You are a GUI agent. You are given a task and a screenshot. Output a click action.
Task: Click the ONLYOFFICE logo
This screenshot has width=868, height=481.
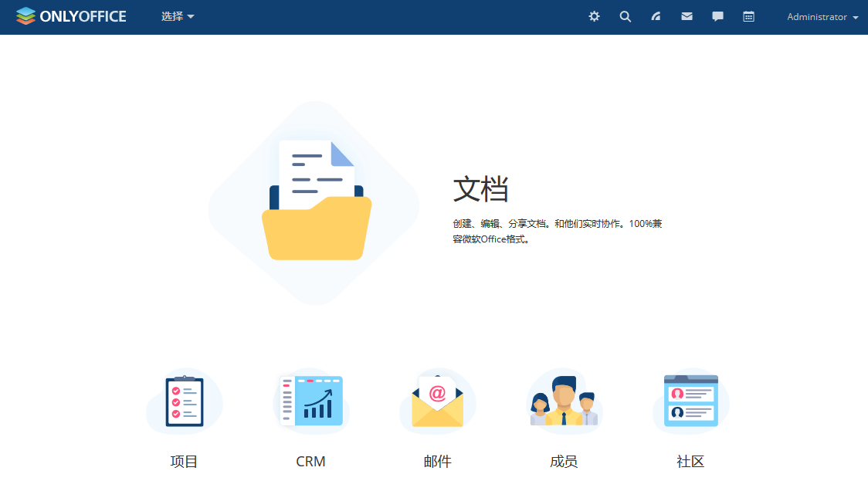(71, 16)
